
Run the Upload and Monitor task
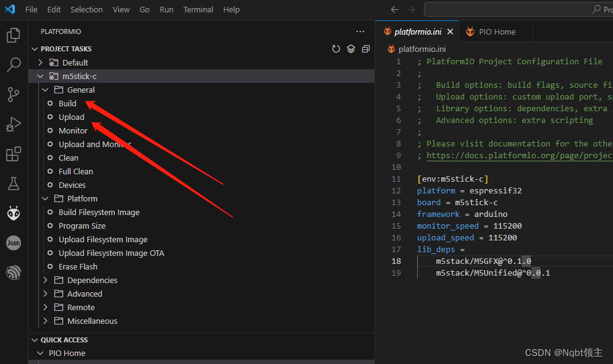click(95, 144)
